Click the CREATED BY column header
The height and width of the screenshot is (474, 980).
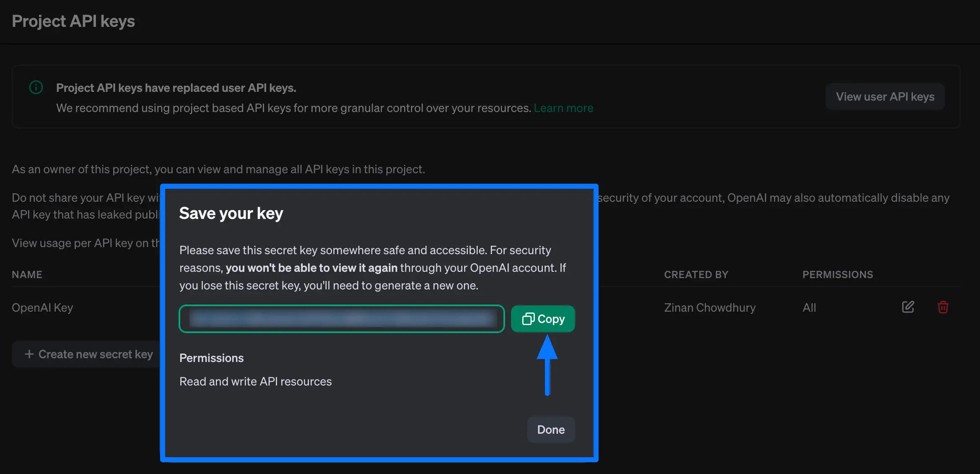click(696, 274)
